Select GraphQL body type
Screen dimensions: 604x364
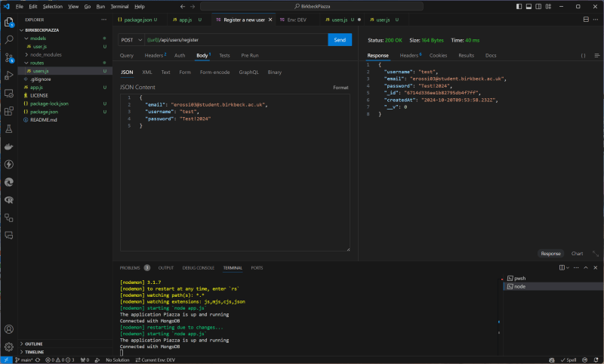click(x=248, y=72)
